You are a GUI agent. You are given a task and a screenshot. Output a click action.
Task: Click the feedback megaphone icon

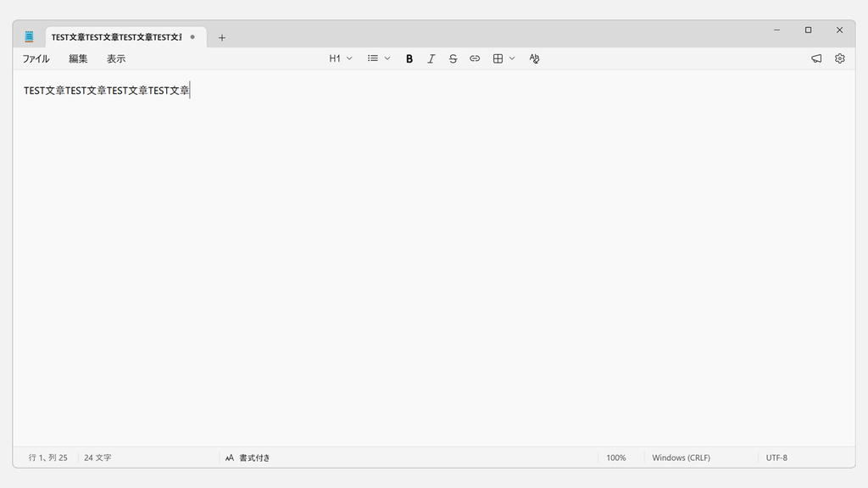(x=816, y=58)
